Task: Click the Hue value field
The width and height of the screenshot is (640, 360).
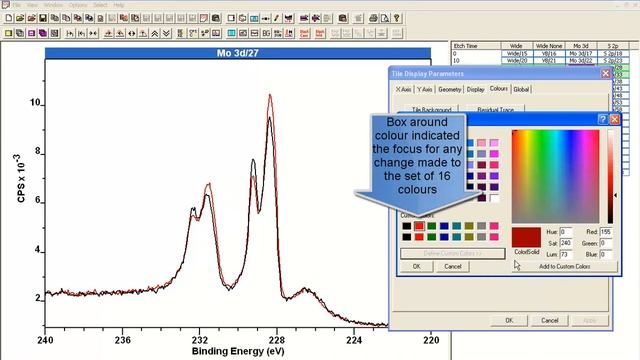Action: 566,232
